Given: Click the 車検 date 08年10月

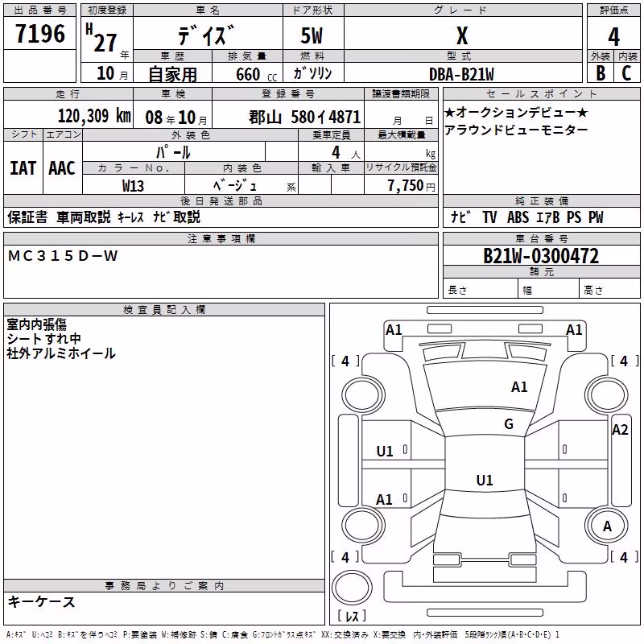Looking at the screenshot, I should (x=176, y=118).
